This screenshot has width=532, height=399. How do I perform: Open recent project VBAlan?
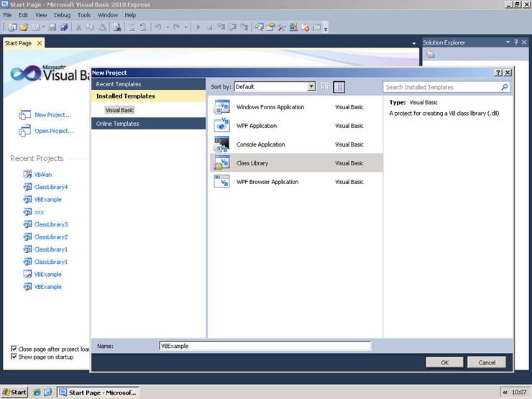(x=42, y=175)
